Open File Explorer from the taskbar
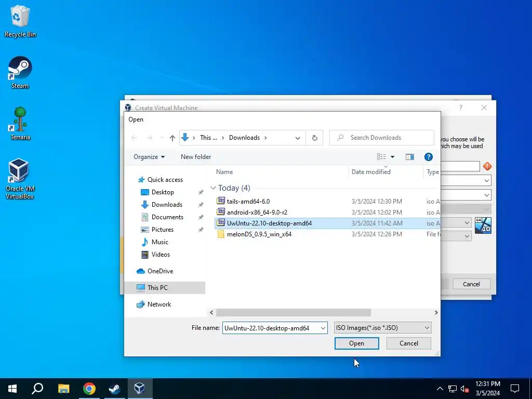The height and width of the screenshot is (399, 532). (63, 389)
